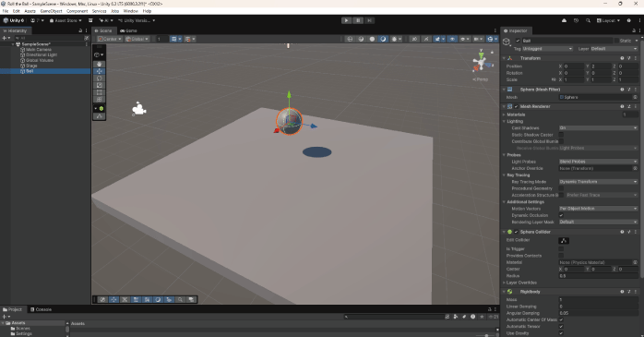The width and height of the screenshot is (644, 337).
Task: Open the help icon in top toolbar
Action: pyautogui.click(x=628, y=20)
